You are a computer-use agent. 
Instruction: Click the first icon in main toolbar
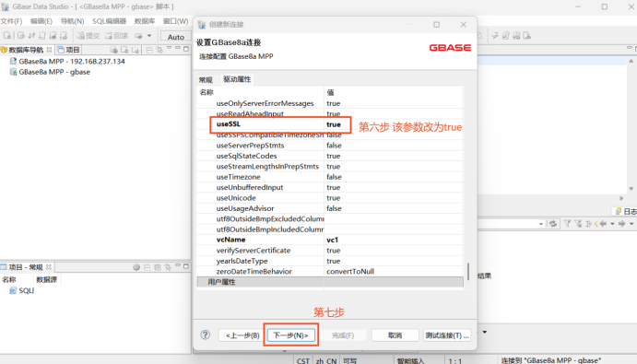coord(6,36)
